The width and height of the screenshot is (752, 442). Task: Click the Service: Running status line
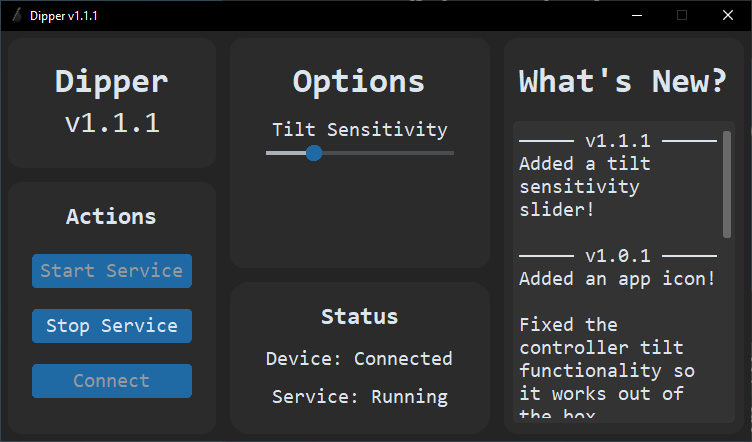[360, 396]
